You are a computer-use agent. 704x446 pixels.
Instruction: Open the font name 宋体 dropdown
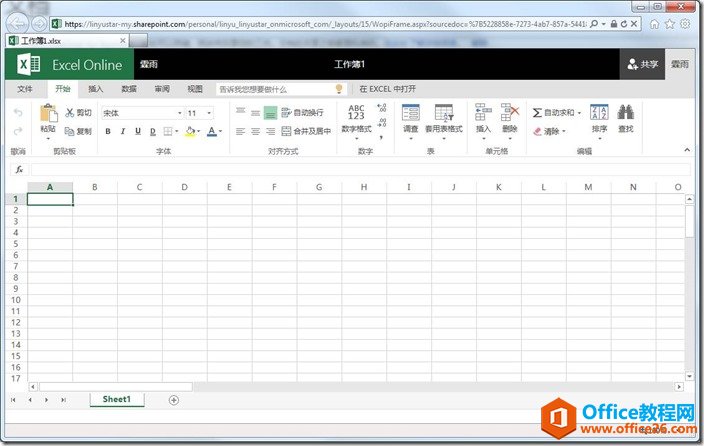[180, 113]
